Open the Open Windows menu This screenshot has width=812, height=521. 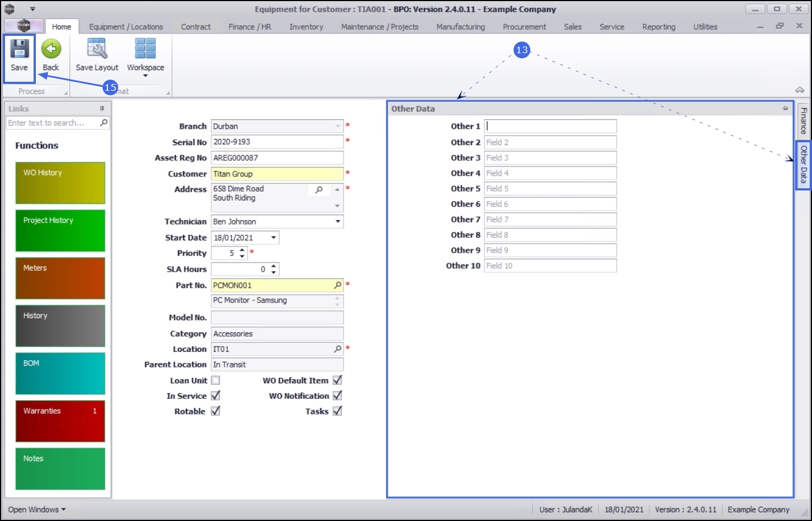pos(37,509)
